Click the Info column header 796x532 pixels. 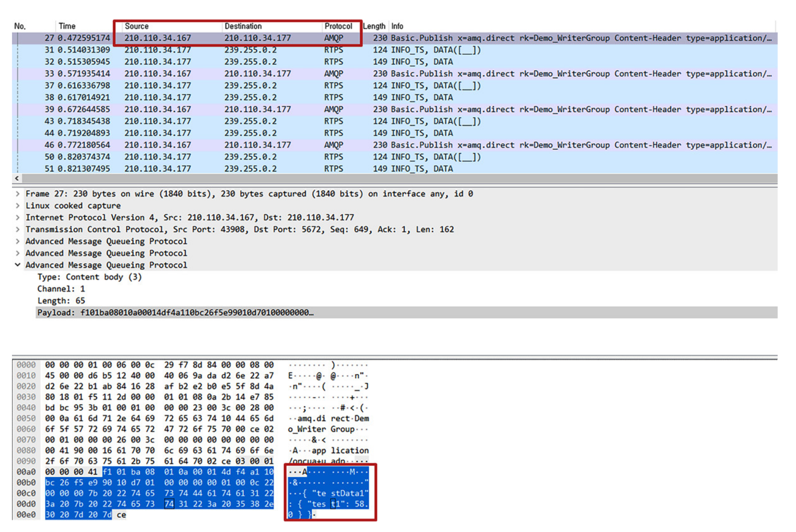click(x=397, y=26)
